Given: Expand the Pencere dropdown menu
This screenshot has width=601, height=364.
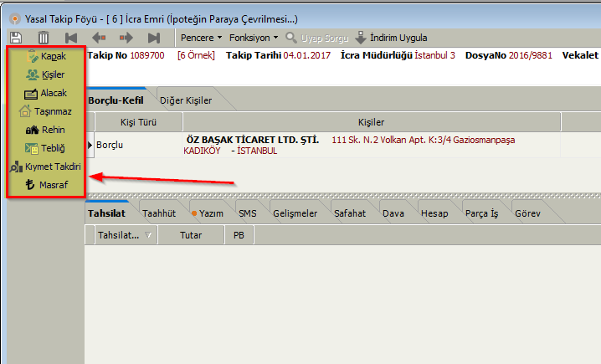Looking at the screenshot, I should [x=202, y=38].
